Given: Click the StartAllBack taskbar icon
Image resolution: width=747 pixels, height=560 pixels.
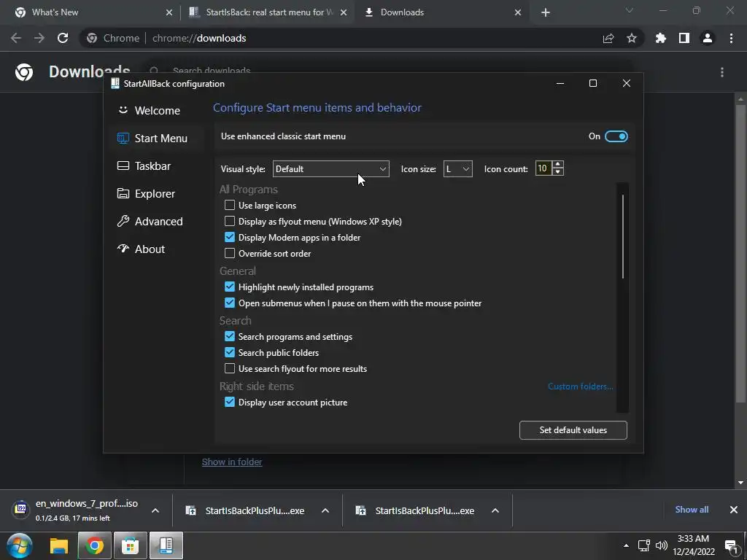Looking at the screenshot, I should click(x=166, y=545).
